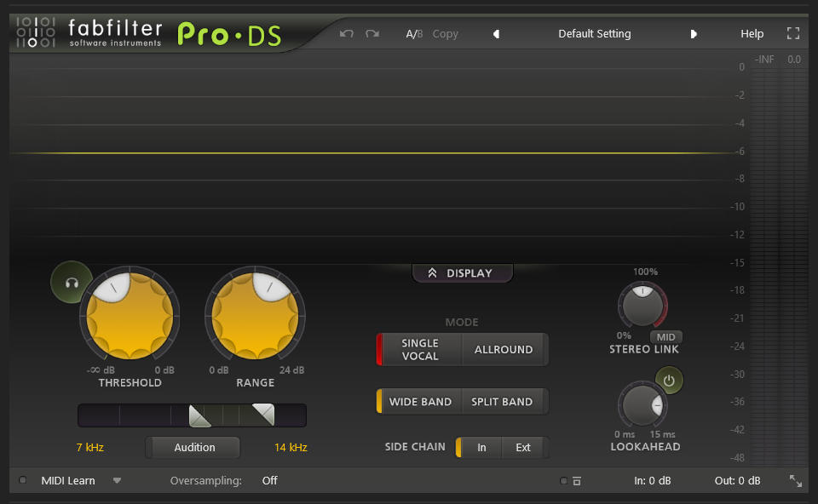Click the redo arrow icon
This screenshot has width=818, height=504.
point(372,34)
